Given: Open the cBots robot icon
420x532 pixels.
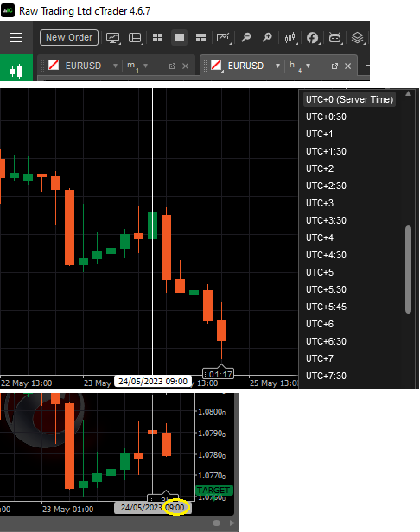Looking at the screenshot, I should (x=334, y=38).
